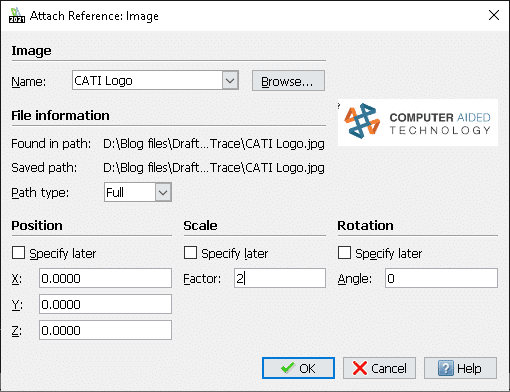The height and width of the screenshot is (392, 510).
Task: Enable Specify later under Scale
Action: pyautogui.click(x=190, y=253)
